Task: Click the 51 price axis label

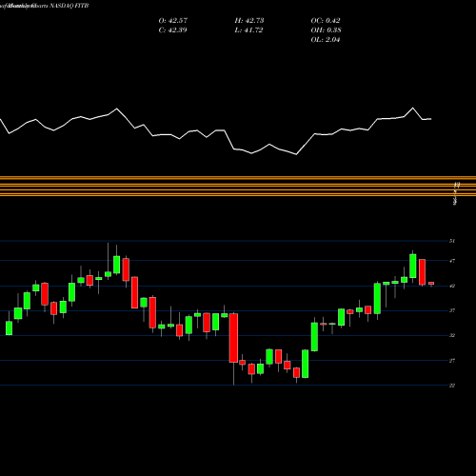Action: pos(452,241)
